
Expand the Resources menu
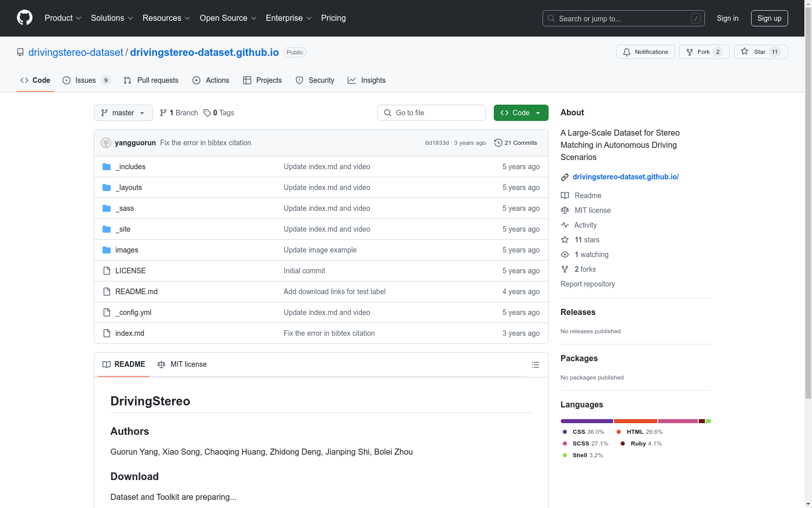[166, 18]
